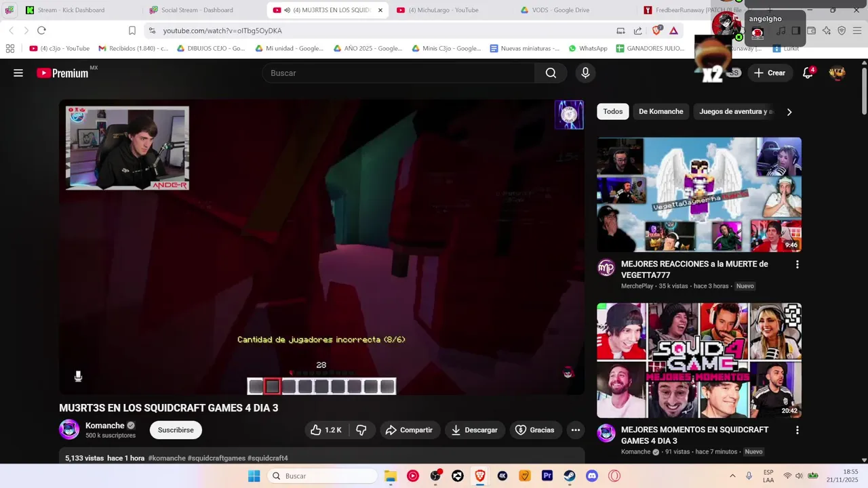Screen dimensions: 868x488
Task: Click the Windows Start button
Action: tap(254, 476)
